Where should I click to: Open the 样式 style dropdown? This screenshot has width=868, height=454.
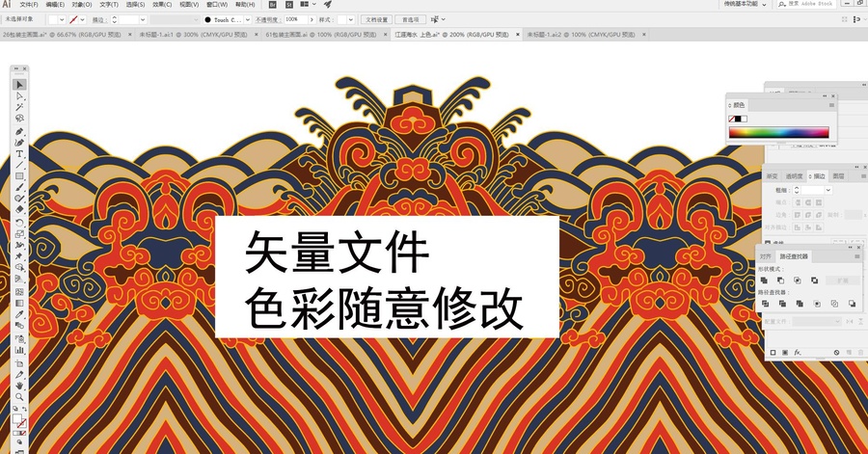click(350, 20)
